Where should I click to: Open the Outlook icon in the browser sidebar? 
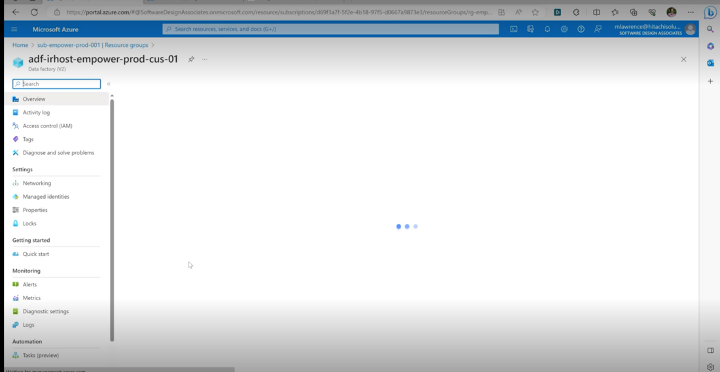pos(710,63)
